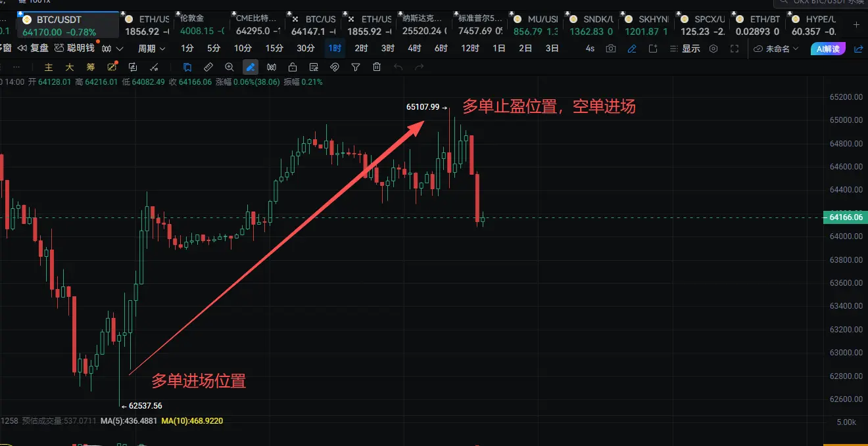
Task: Open the SNDK/U ticker tab
Action: tap(592, 26)
